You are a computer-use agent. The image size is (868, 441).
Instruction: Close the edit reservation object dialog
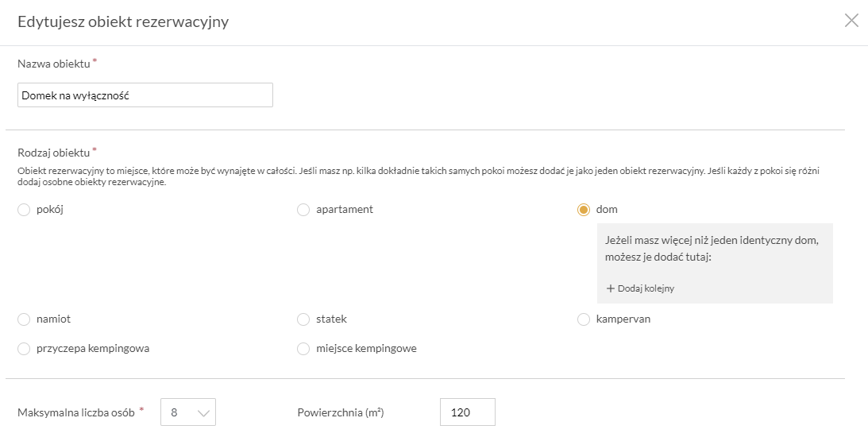click(x=851, y=21)
